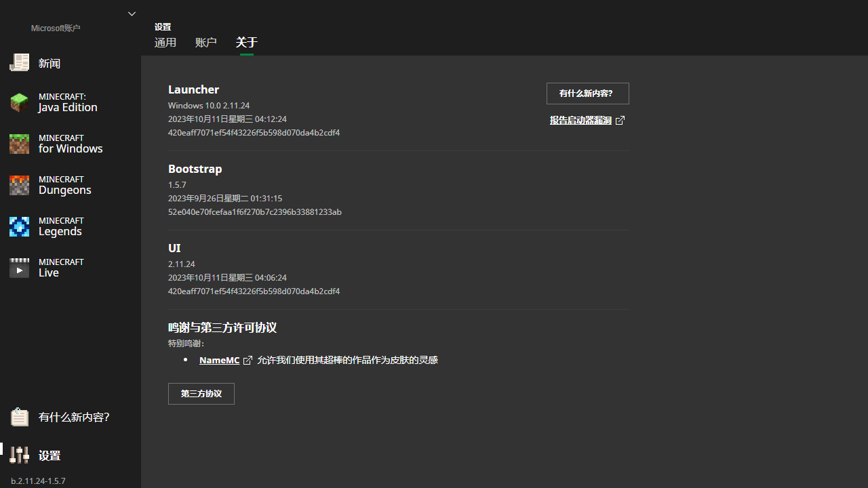Viewport: 868px width, 488px height.
Task: Click the 特别鸣谢: text
Action: [x=186, y=344]
